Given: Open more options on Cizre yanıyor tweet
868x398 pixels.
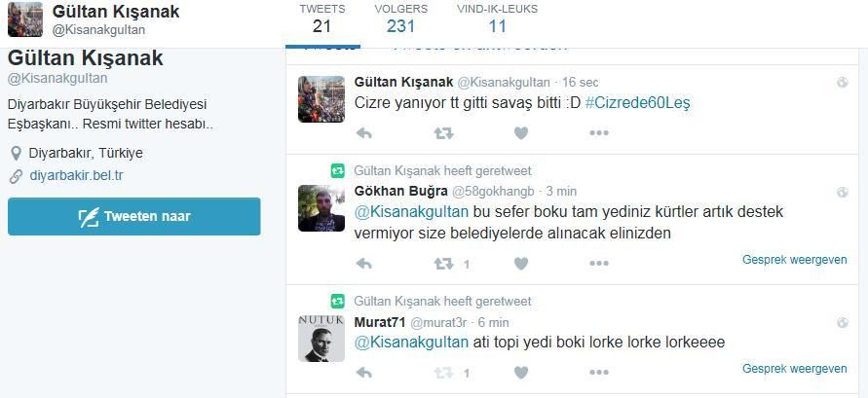Looking at the screenshot, I should (599, 133).
